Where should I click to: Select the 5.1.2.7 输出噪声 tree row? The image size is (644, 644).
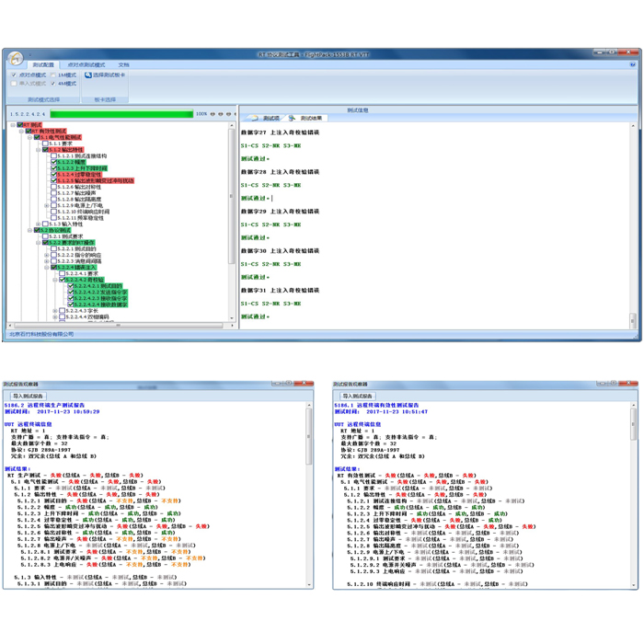[76, 193]
